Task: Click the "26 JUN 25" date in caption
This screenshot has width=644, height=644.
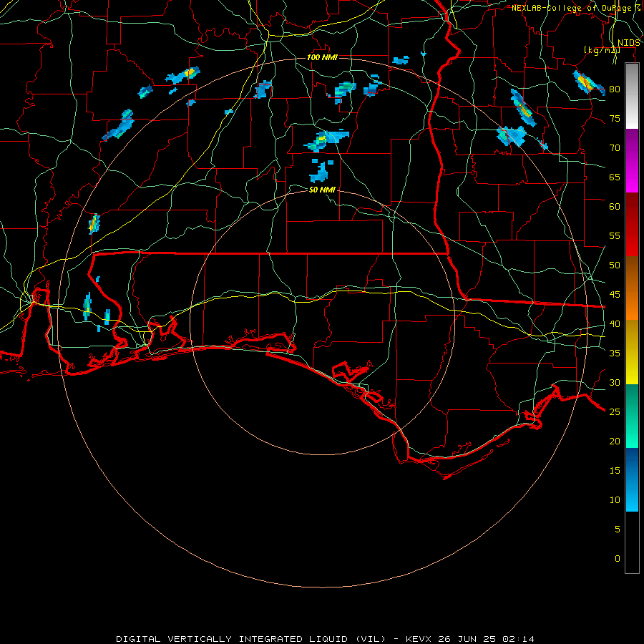Action: click(467, 639)
